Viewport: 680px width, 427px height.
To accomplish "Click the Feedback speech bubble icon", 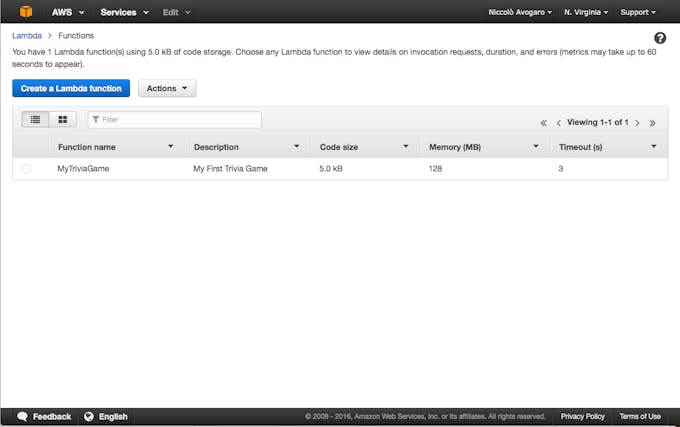I will click(x=23, y=417).
